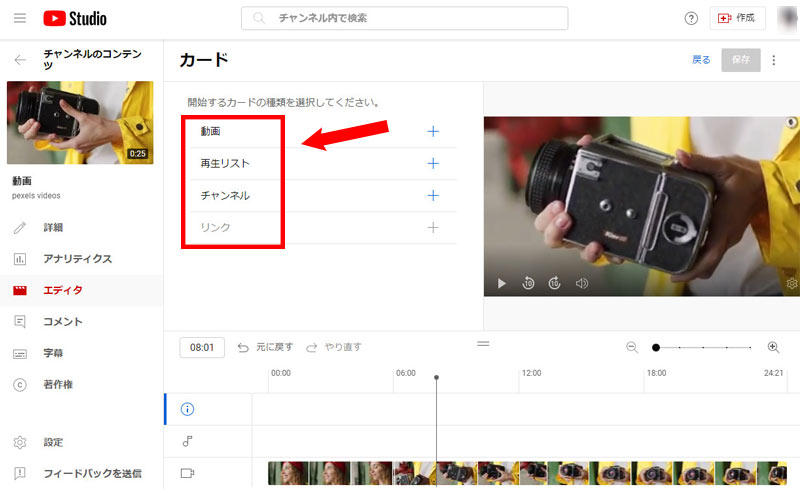Select エディタ editor in the sidebar

pos(62,290)
